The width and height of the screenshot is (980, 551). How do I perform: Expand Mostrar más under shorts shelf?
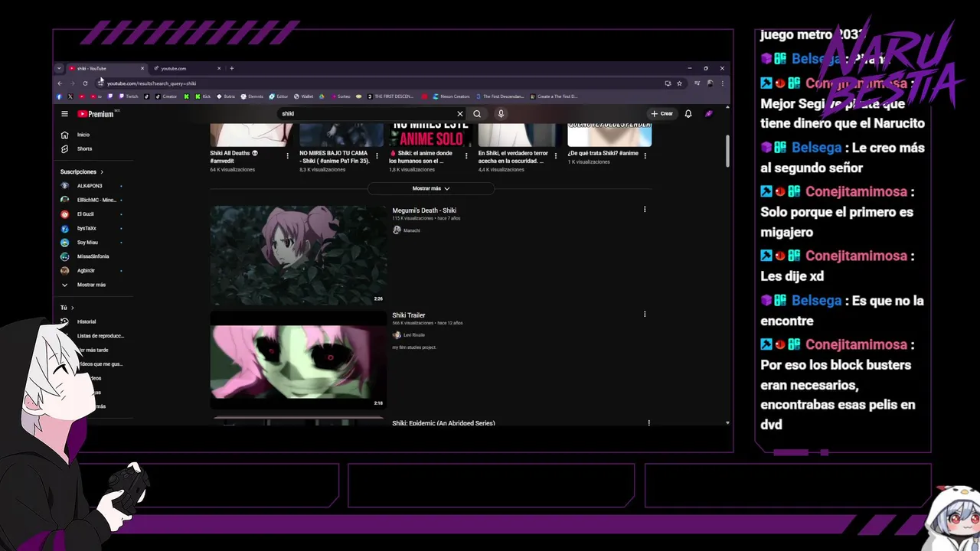pos(431,188)
